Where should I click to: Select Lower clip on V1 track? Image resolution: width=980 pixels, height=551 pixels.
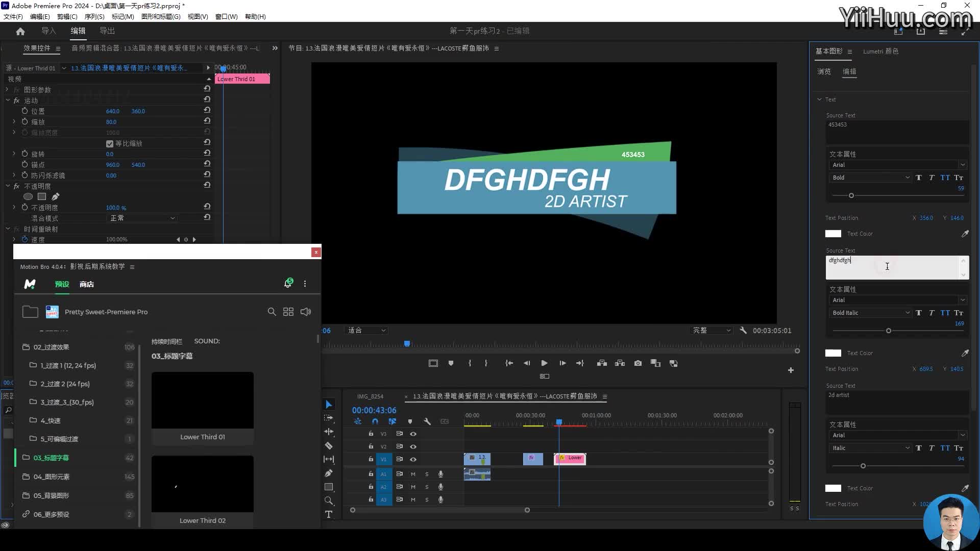pyautogui.click(x=570, y=459)
